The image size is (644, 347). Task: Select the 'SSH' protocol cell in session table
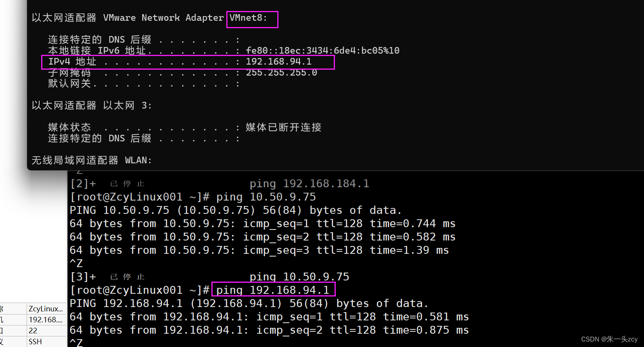click(46, 342)
